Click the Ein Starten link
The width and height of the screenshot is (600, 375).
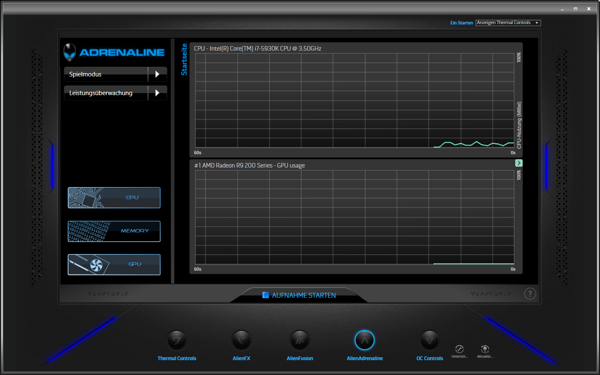click(461, 23)
